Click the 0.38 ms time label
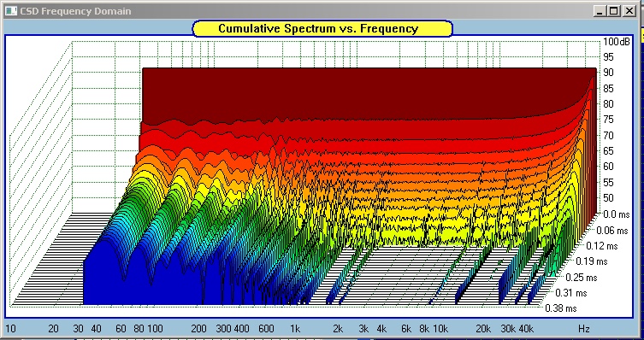Screen dimensions: 644x340 561,308
